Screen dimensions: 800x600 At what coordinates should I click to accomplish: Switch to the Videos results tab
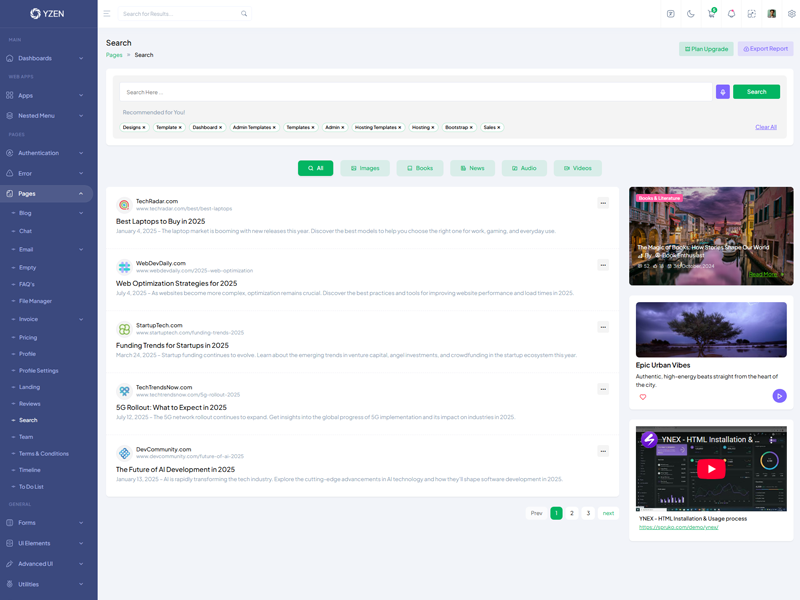577,168
